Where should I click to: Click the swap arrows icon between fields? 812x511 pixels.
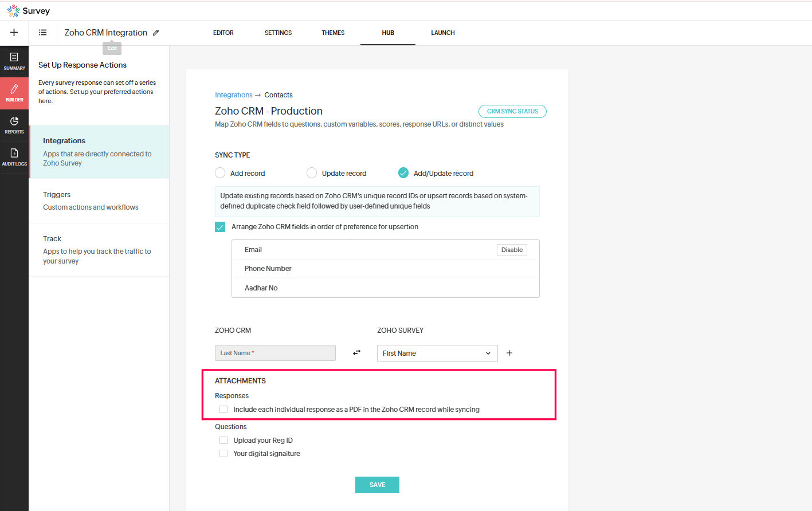click(x=356, y=353)
